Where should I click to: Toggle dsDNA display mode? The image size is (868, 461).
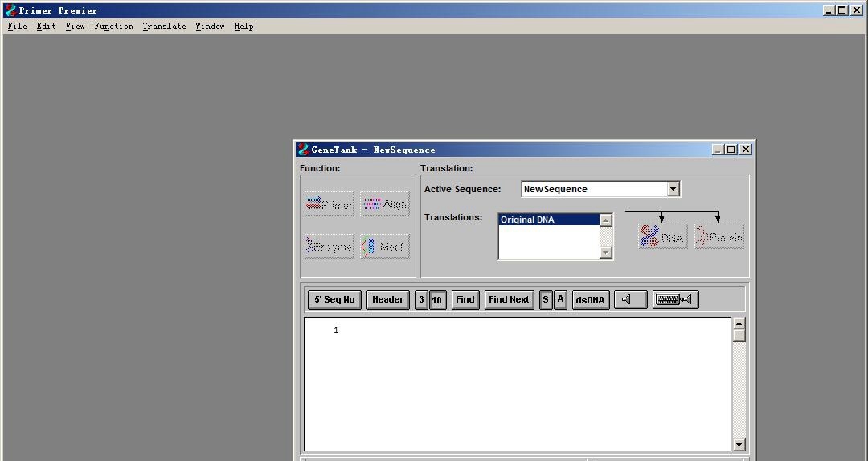(x=591, y=300)
